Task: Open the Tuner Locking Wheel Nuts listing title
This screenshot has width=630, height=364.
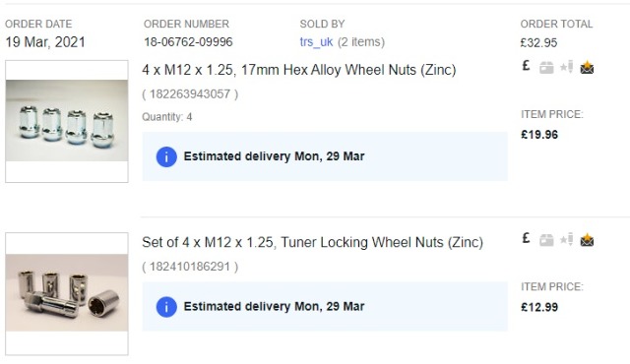Action: tap(312, 242)
